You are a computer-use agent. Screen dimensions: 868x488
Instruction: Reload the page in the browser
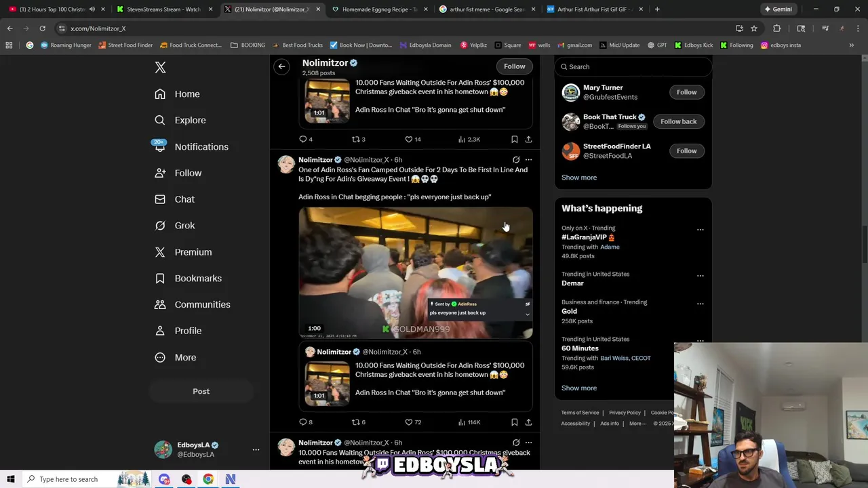coord(42,28)
